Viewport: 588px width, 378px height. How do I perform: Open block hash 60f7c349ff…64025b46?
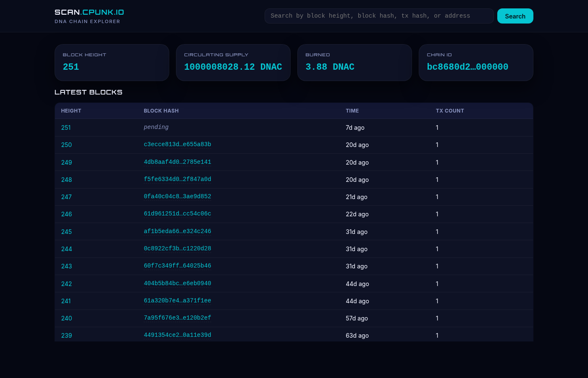point(177,266)
